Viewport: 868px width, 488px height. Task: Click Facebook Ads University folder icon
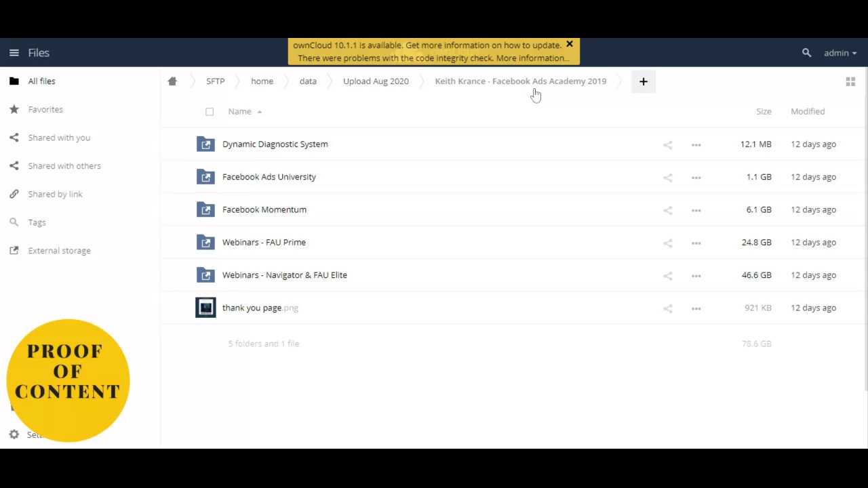pyautogui.click(x=205, y=177)
